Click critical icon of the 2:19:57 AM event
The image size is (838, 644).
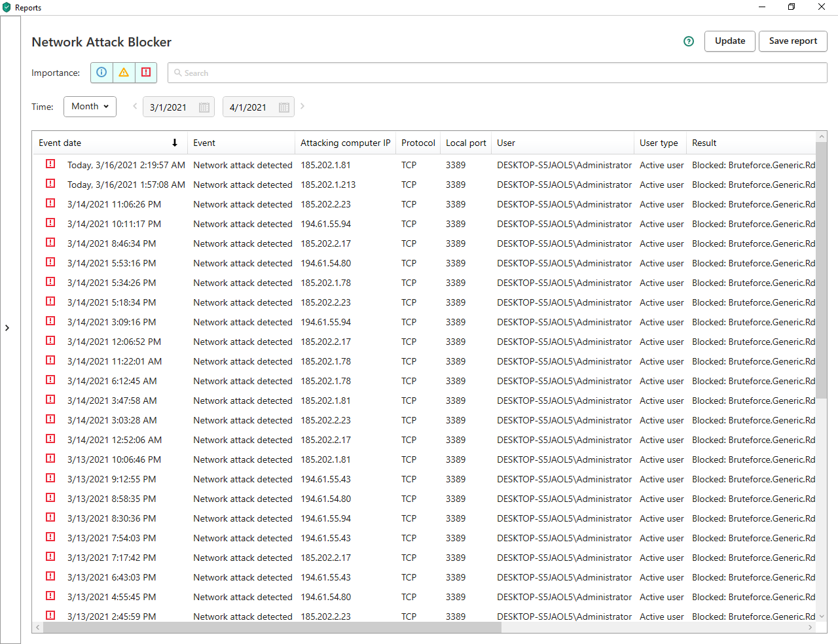50,164
